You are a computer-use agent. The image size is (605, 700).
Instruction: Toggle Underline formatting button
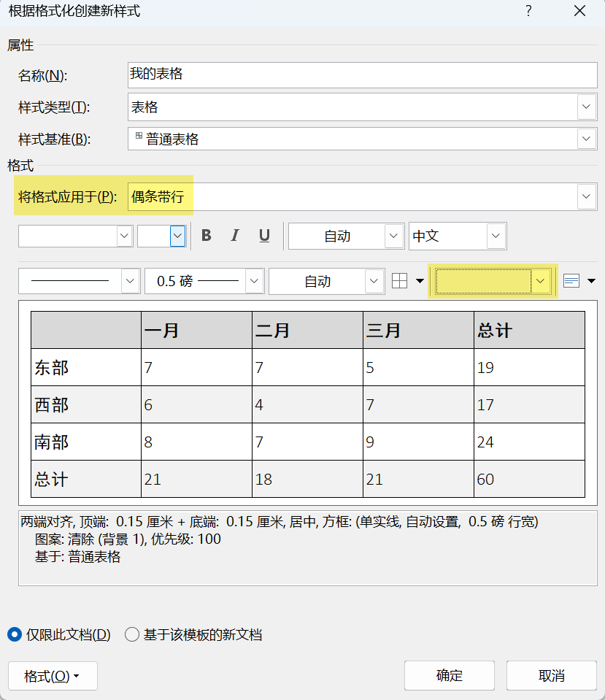coord(264,236)
